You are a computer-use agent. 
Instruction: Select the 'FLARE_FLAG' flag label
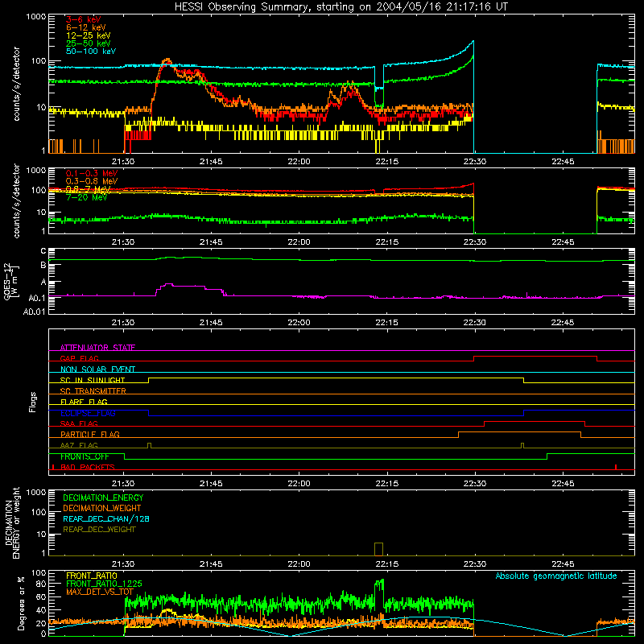[x=84, y=402]
